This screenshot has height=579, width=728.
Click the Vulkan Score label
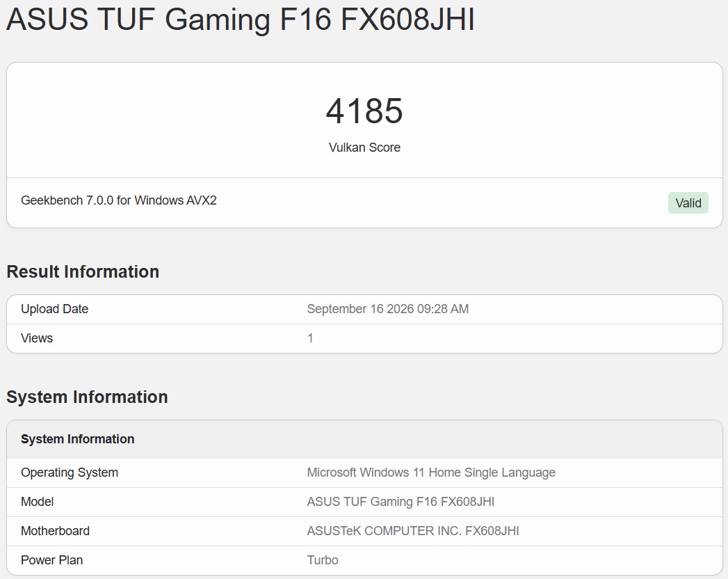click(364, 148)
